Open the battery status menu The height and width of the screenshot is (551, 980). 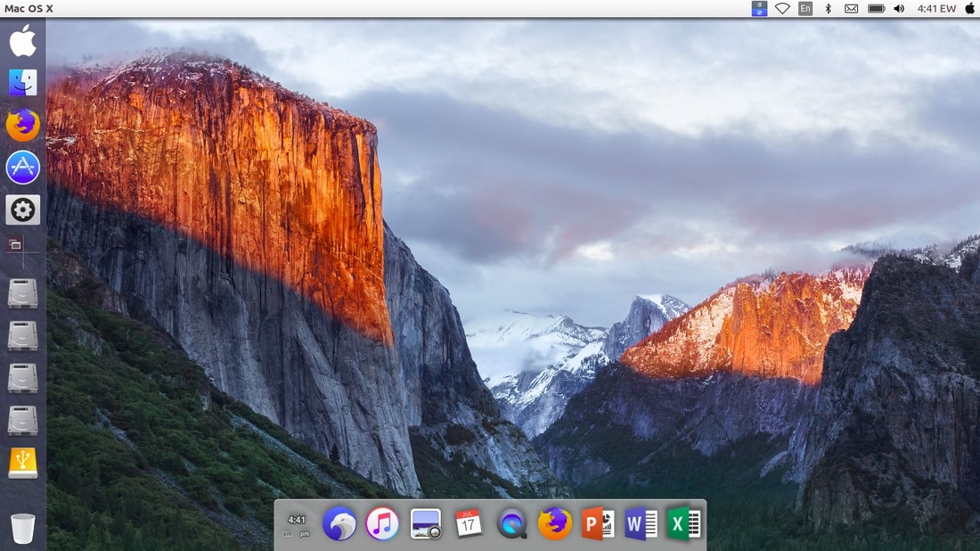[x=874, y=8]
